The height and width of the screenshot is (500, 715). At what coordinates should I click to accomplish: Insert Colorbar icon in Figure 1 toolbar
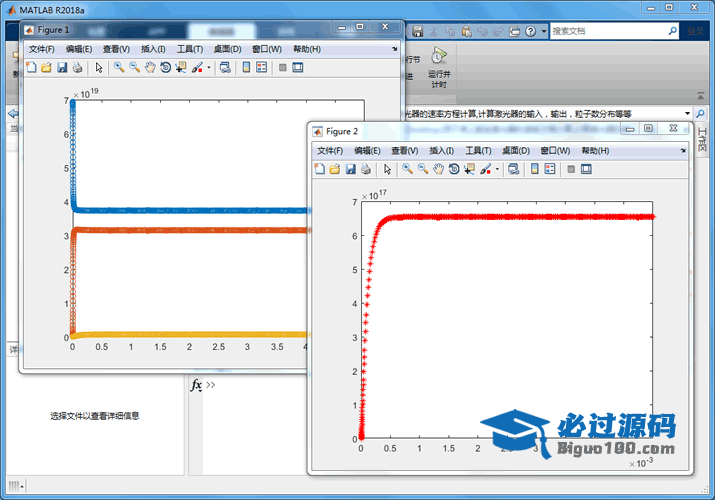point(246,68)
